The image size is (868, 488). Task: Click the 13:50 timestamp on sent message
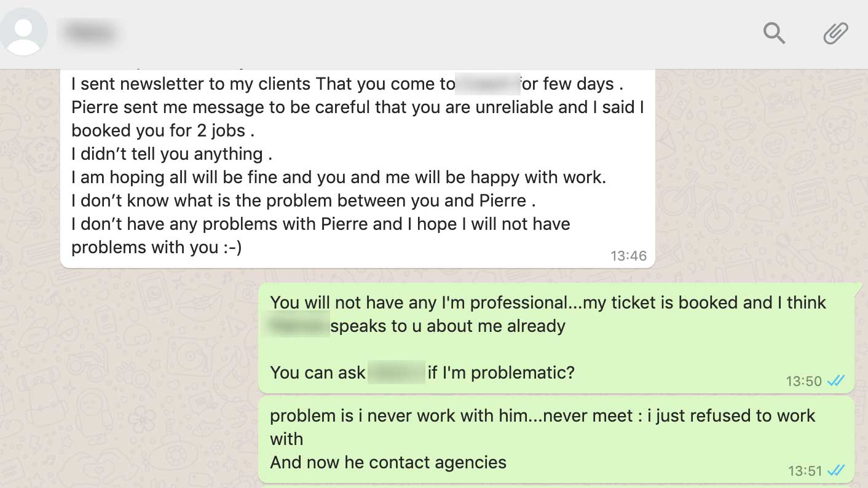[x=803, y=381]
